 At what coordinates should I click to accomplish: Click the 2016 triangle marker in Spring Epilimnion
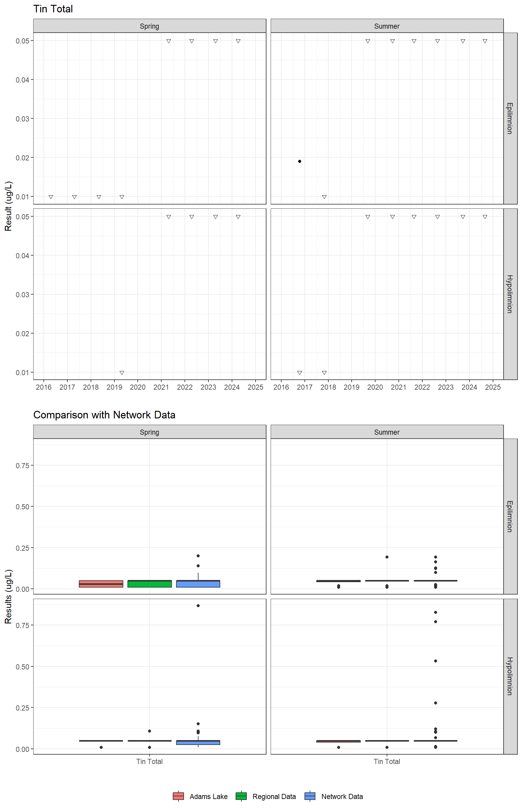tap(51, 197)
